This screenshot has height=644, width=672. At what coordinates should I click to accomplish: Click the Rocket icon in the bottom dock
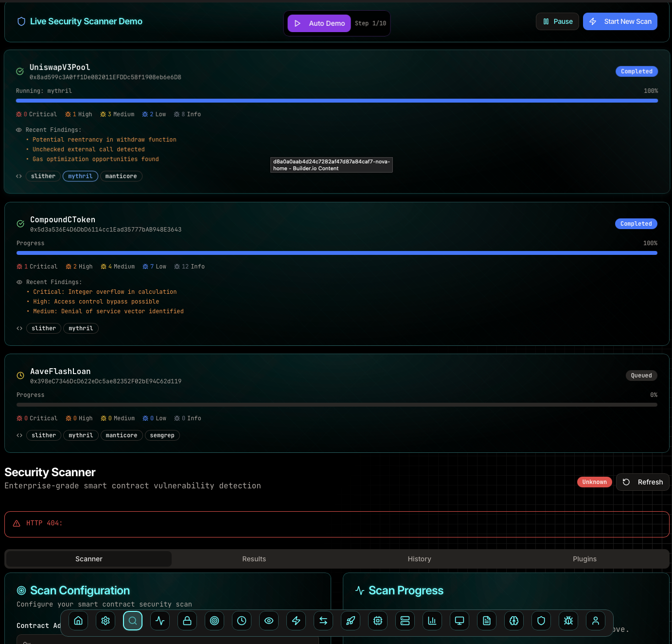[x=351, y=621]
